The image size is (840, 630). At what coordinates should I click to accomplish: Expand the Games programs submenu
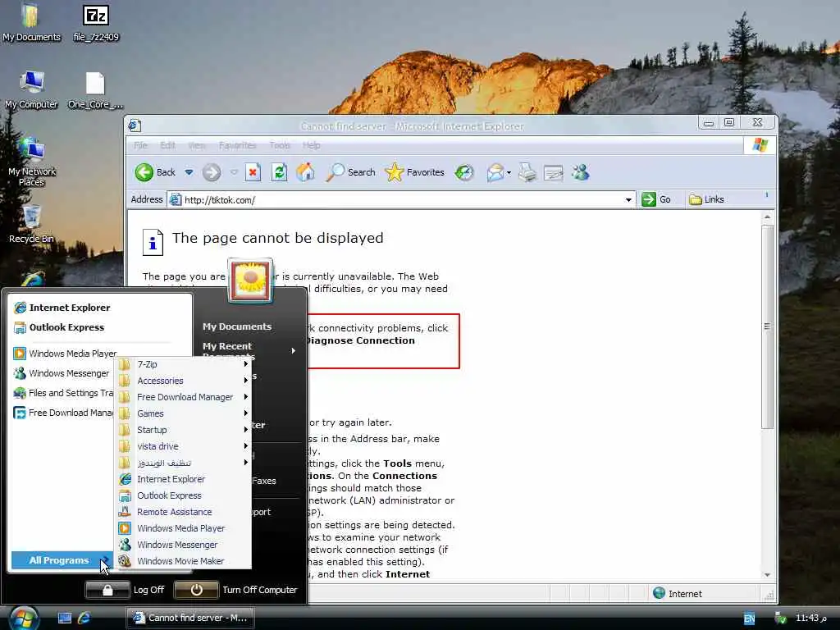(185, 413)
